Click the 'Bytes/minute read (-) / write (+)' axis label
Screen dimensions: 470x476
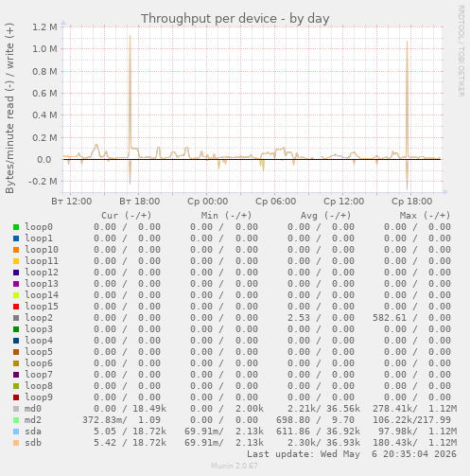pyautogui.click(x=9, y=108)
